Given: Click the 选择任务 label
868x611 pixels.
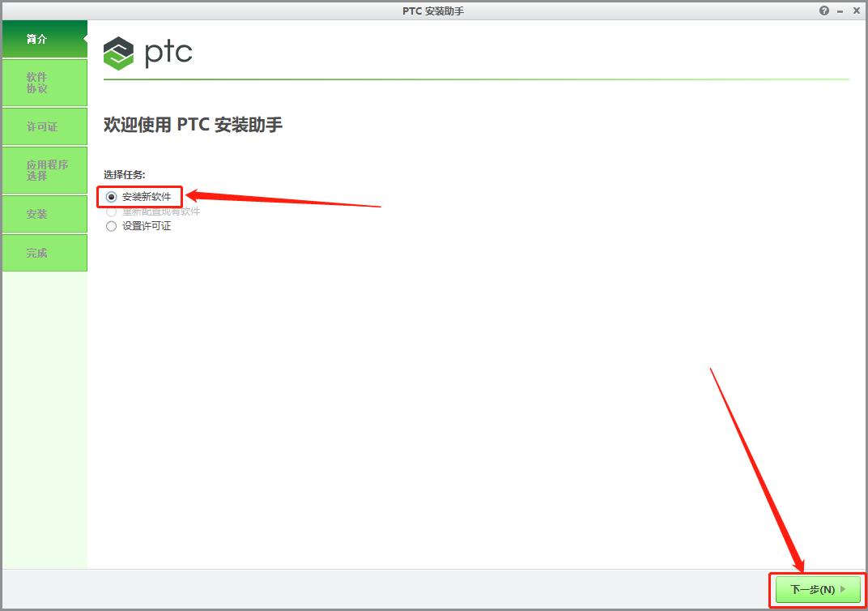Looking at the screenshot, I should pos(124,175).
